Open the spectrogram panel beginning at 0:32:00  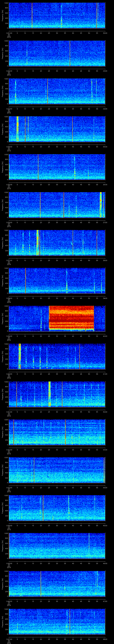click(x=57, y=53)
